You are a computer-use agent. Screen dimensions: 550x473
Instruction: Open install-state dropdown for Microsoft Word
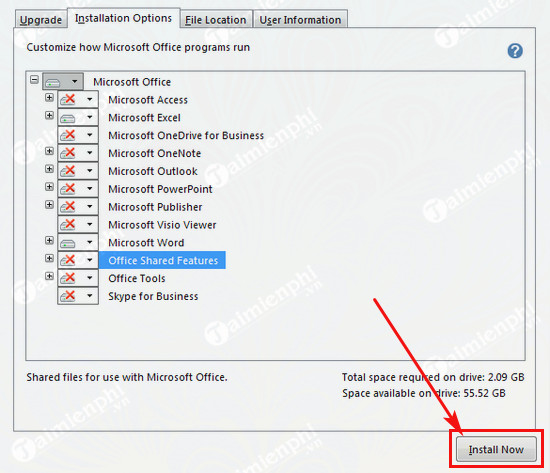pyautogui.click(x=78, y=243)
